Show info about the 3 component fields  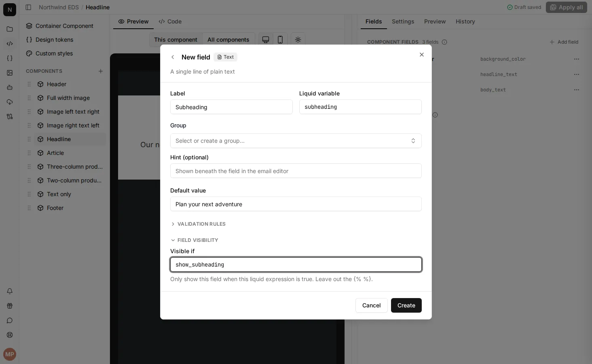[x=444, y=42]
